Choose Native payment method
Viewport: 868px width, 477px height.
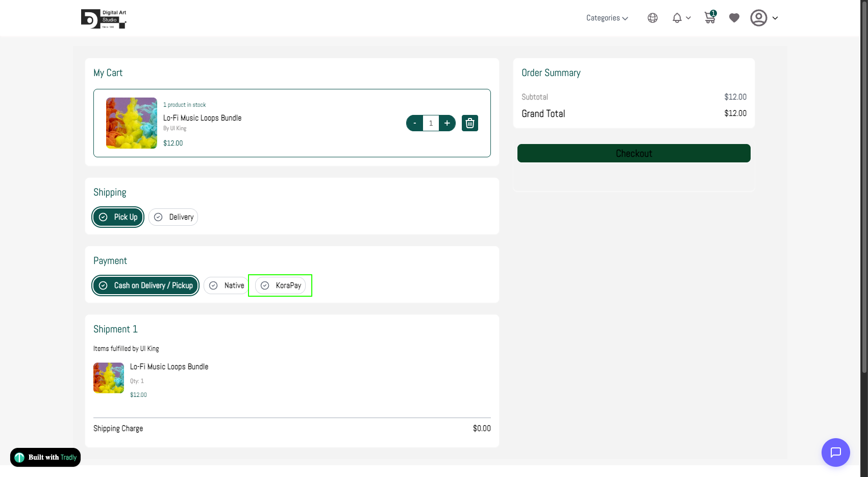[226, 285]
